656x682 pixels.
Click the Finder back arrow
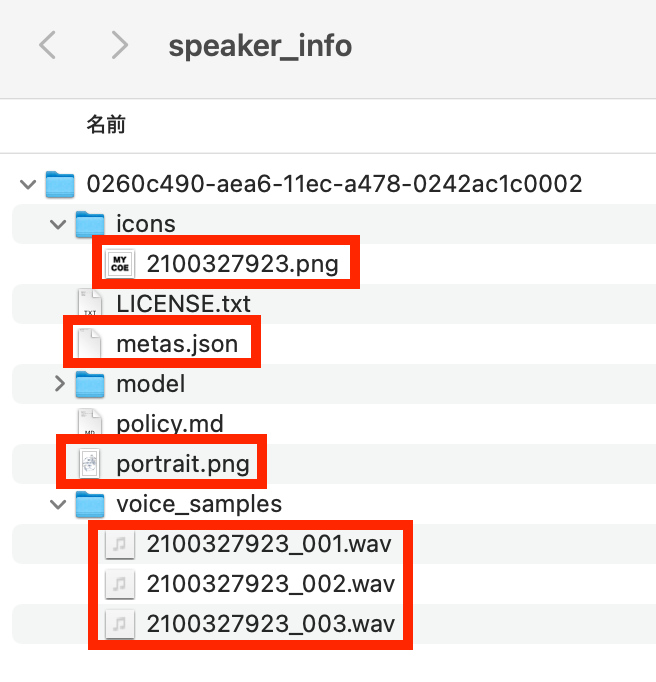48,46
